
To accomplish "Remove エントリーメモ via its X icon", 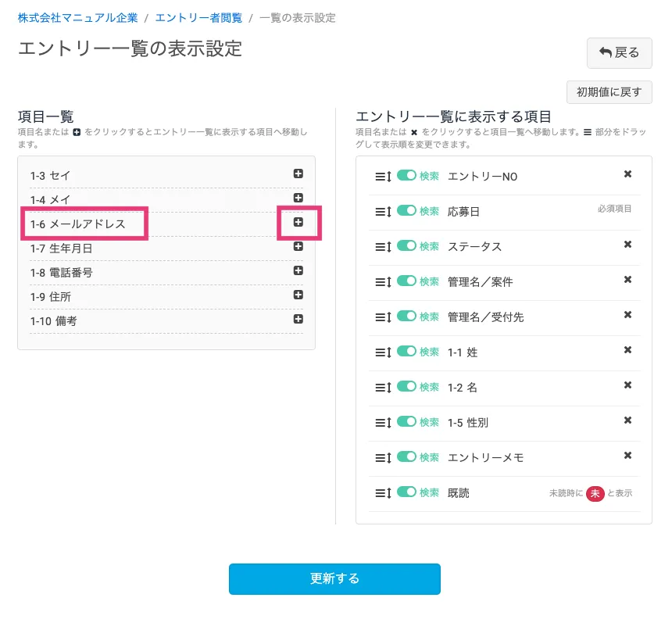I will (x=627, y=456).
